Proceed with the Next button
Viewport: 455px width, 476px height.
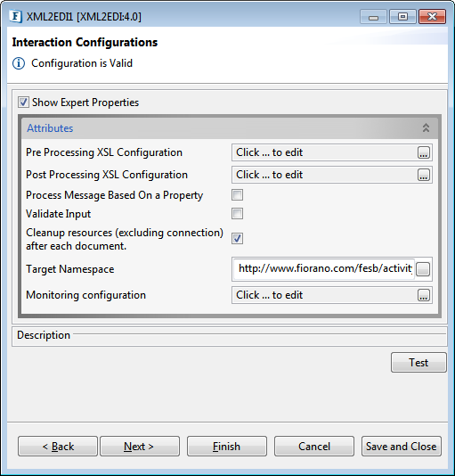click(140, 447)
